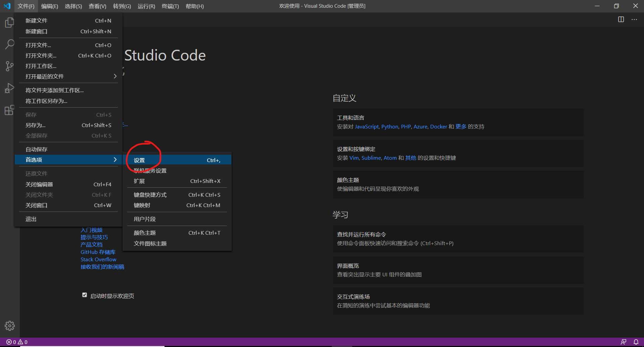Click the Manage gear icon

tap(10, 325)
